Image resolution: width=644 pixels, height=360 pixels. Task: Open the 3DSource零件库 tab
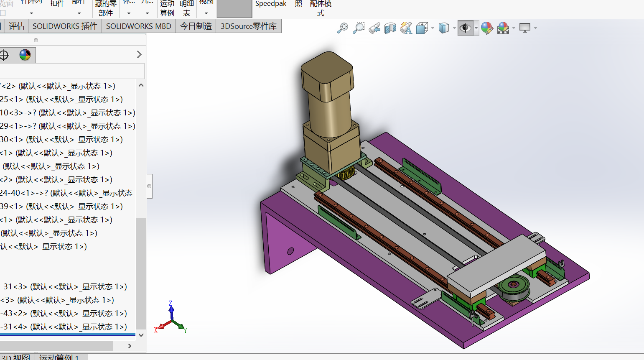click(x=249, y=26)
